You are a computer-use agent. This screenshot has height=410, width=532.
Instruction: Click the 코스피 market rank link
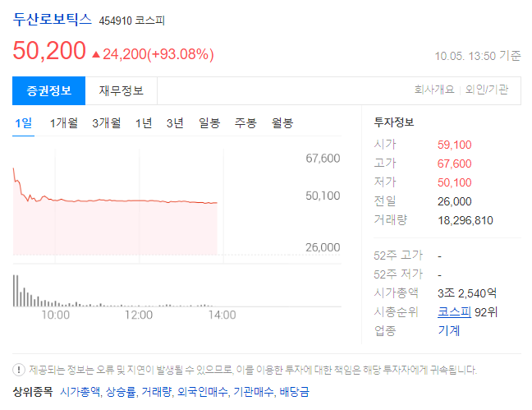[454, 312]
